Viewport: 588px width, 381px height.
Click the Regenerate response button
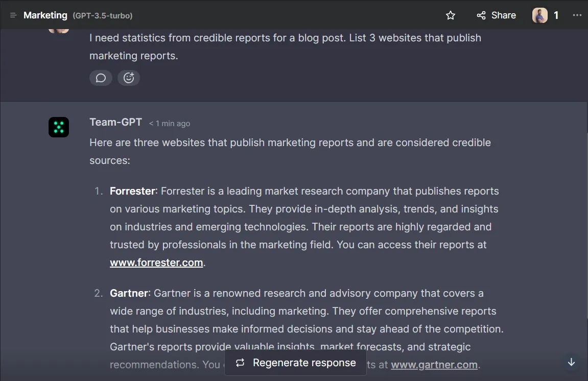(x=295, y=363)
